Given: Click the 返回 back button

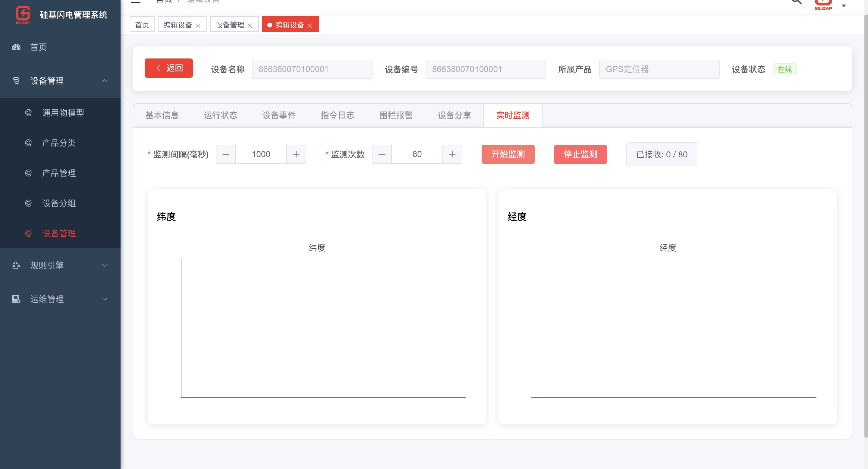Looking at the screenshot, I should tap(168, 68).
